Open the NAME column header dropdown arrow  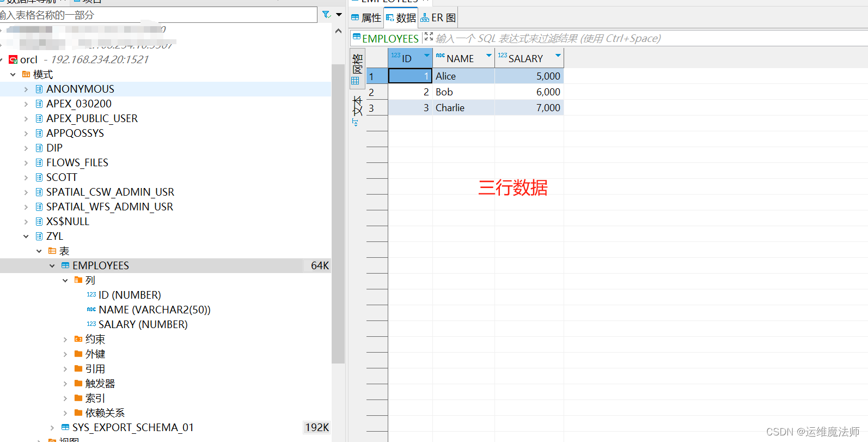(489, 56)
